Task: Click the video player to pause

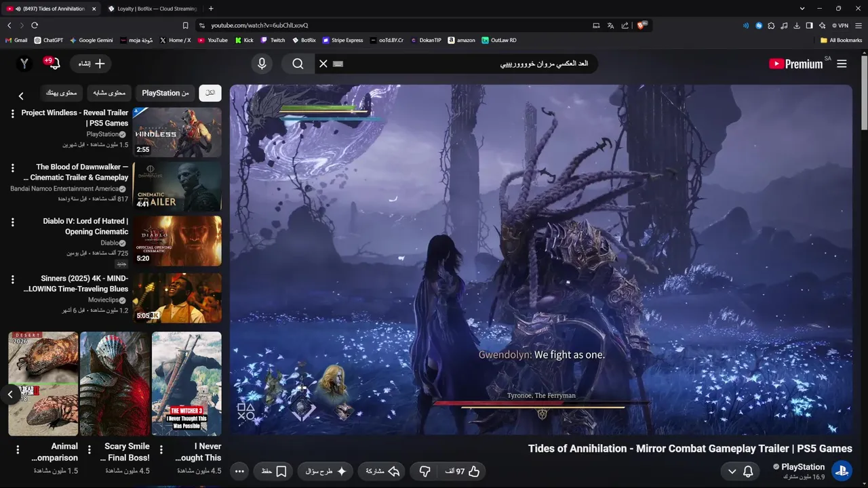Action: pos(541,260)
